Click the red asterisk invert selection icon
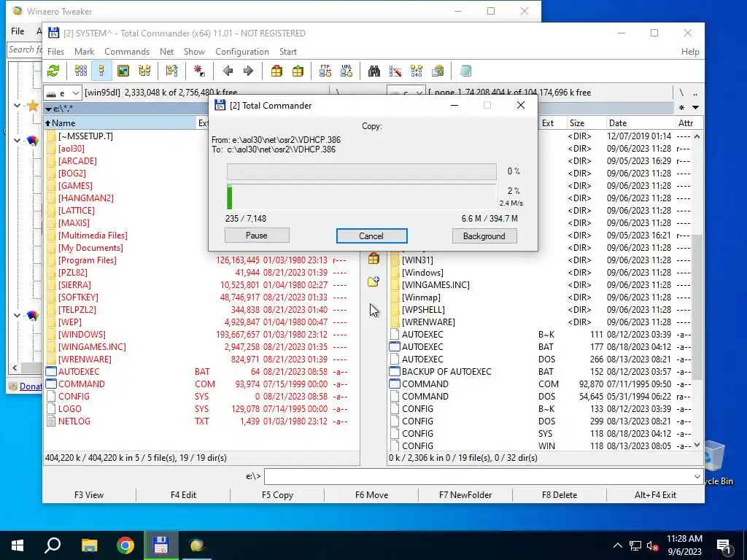 (199, 71)
